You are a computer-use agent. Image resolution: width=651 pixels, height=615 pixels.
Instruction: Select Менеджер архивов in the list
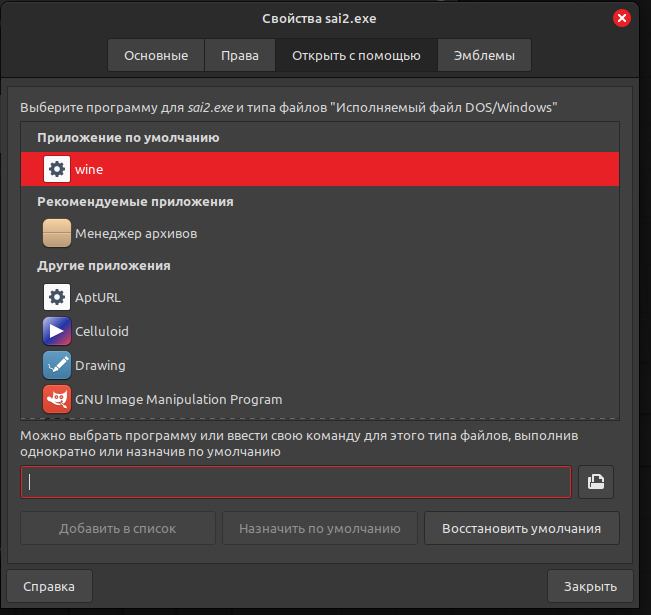pyautogui.click(x=320, y=233)
